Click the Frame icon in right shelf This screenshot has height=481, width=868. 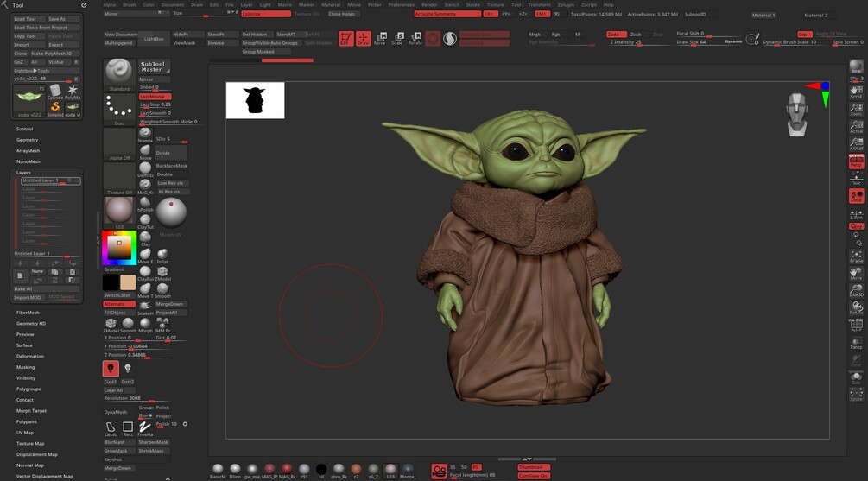click(856, 256)
